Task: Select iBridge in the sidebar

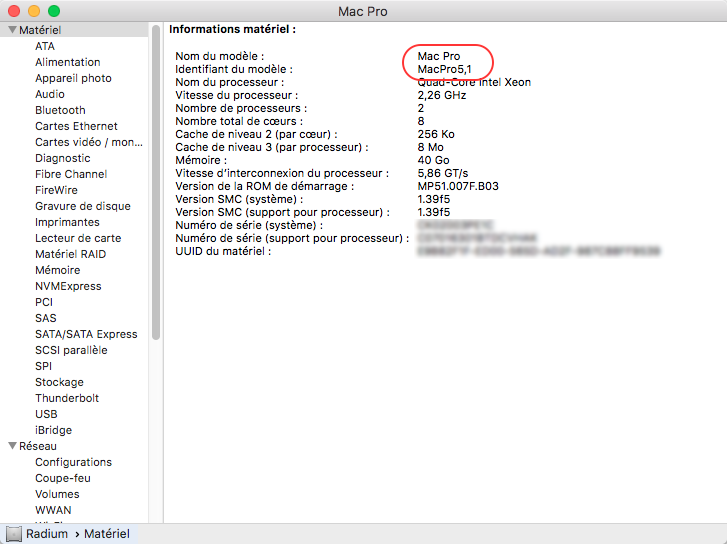Action: click(53, 430)
